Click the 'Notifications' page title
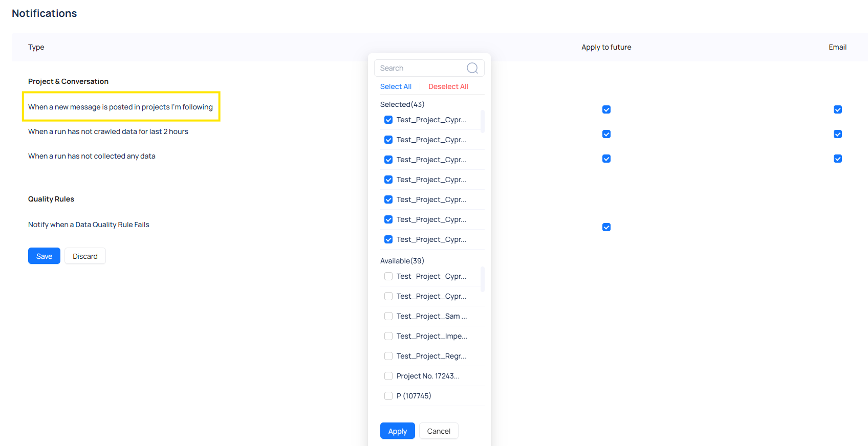868x446 pixels. (x=45, y=13)
